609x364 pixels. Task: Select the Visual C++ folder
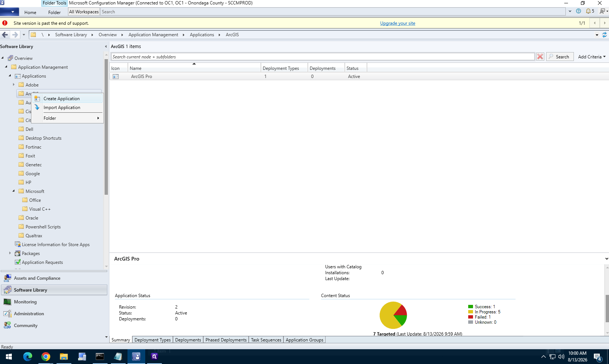pos(40,209)
